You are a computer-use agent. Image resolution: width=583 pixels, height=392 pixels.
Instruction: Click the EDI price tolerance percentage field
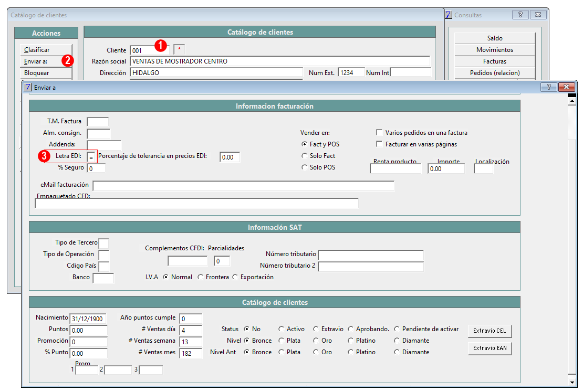coord(230,157)
